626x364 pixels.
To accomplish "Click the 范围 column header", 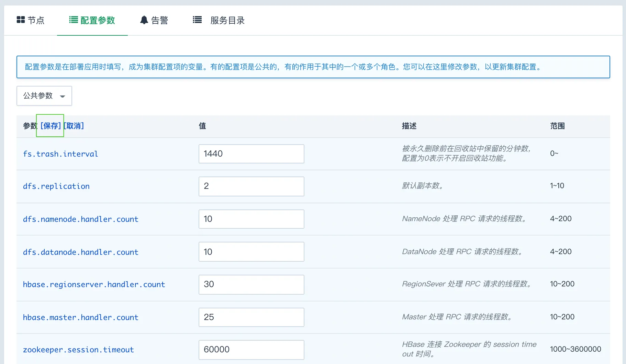I will click(x=557, y=126).
